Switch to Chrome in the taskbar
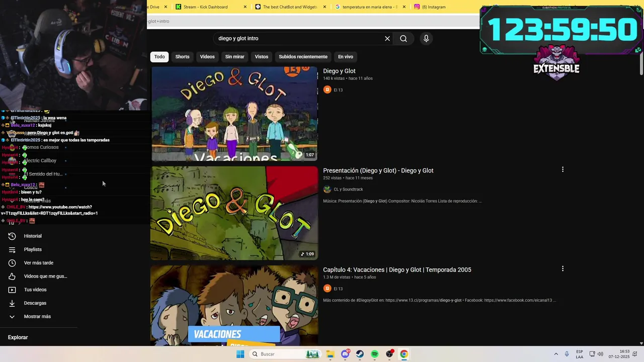 click(x=404, y=354)
